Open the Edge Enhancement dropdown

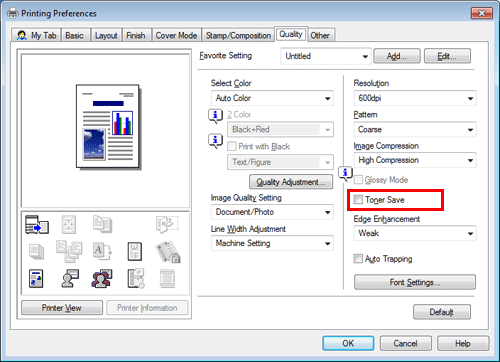point(415,233)
